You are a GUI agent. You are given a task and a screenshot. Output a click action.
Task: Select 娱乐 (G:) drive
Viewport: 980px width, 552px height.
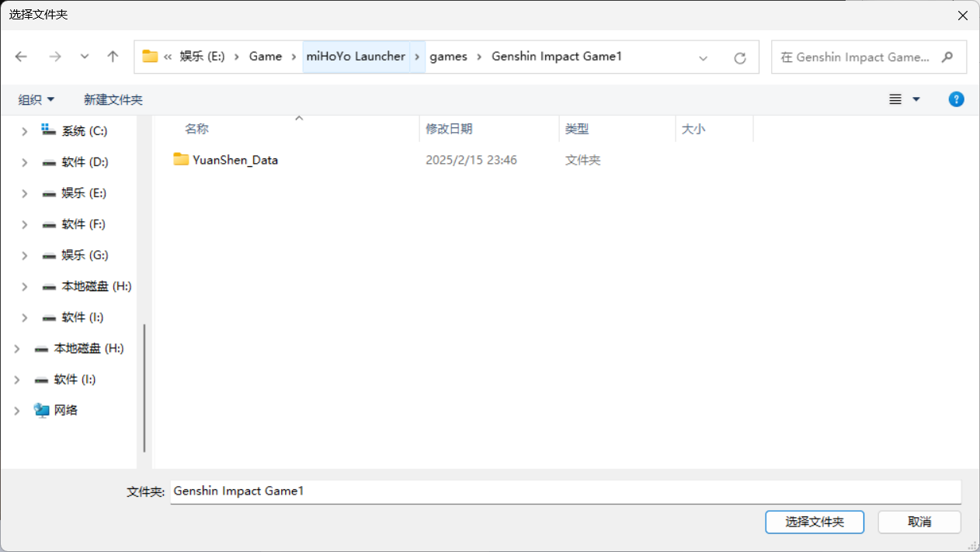click(85, 255)
